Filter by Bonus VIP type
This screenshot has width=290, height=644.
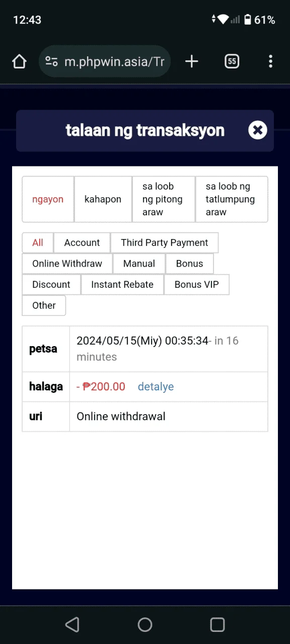point(196,284)
